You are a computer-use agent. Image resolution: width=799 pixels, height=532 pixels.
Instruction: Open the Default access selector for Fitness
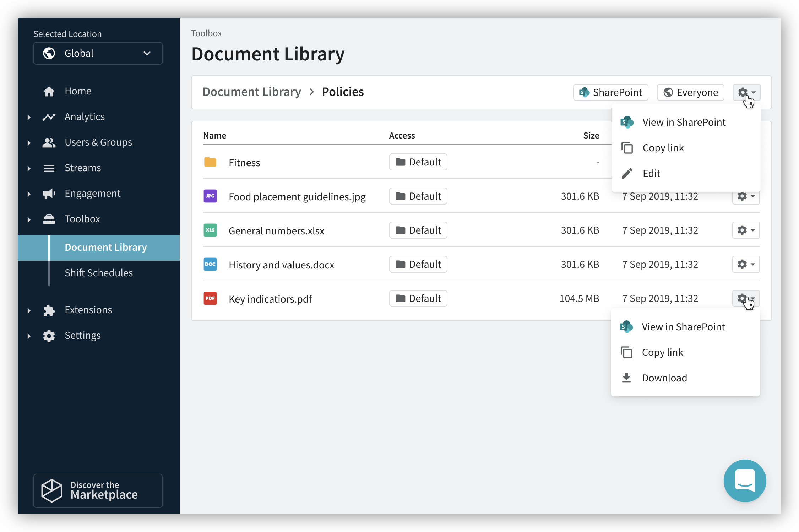(x=418, y=162)
